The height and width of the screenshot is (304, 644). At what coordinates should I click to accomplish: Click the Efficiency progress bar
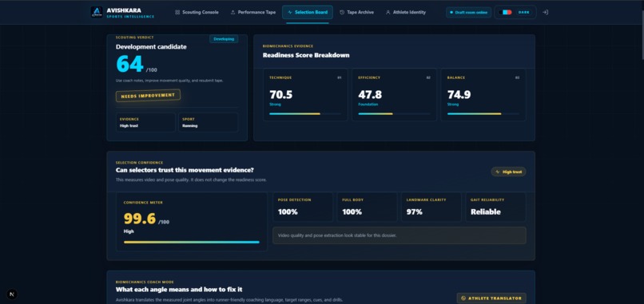coord(394,113)
